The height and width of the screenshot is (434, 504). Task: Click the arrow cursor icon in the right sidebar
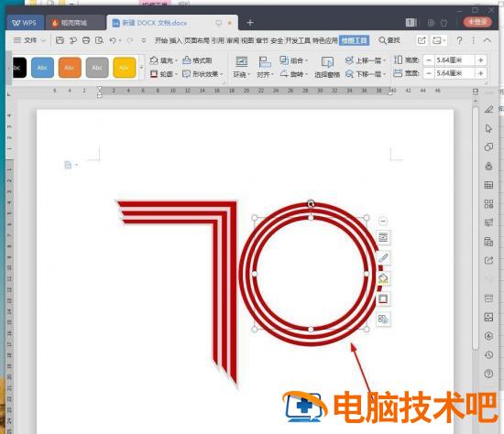click(x=489, y=128)
